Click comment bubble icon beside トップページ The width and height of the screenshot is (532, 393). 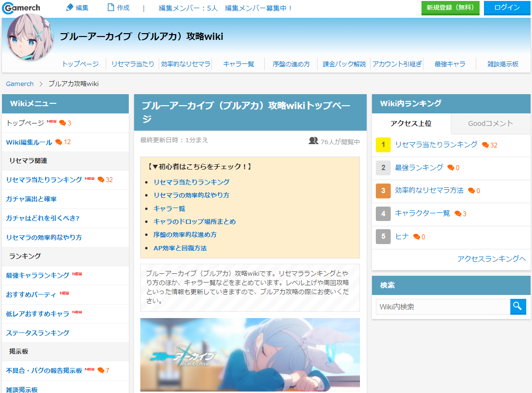[62, 123]
